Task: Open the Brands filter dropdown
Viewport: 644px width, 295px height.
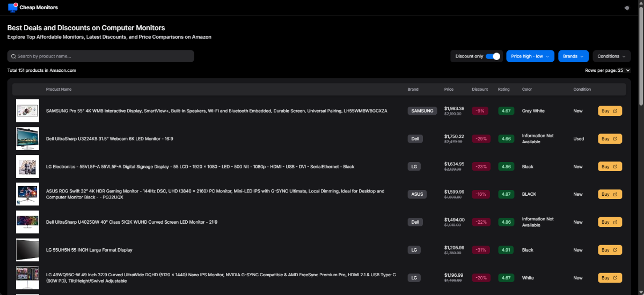Action: (x=574, y=56)
